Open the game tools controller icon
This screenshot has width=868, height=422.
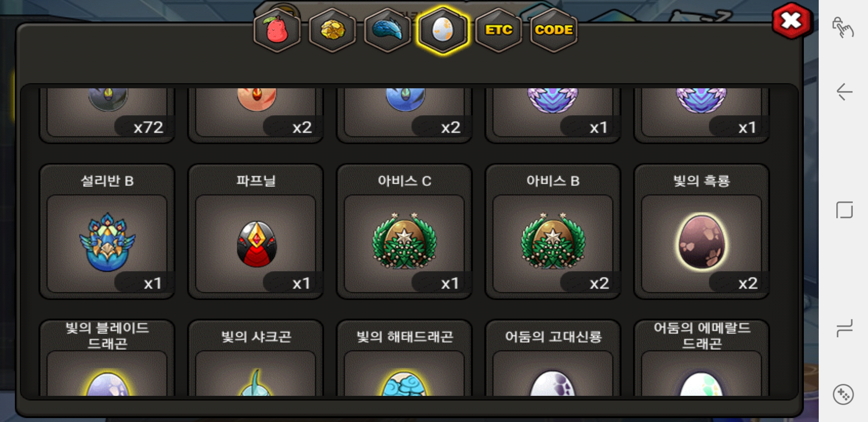click(x=843, y=395)
